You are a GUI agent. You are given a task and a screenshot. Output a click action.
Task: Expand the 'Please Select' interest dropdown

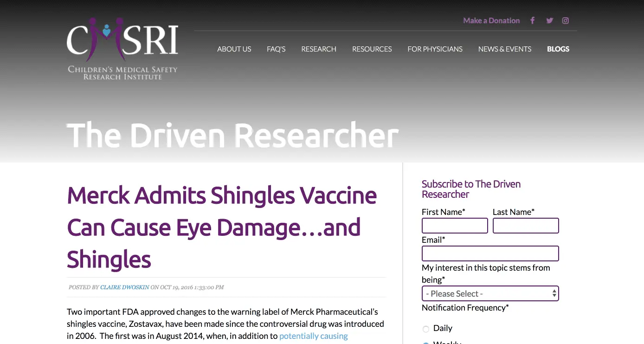[490, 293]
